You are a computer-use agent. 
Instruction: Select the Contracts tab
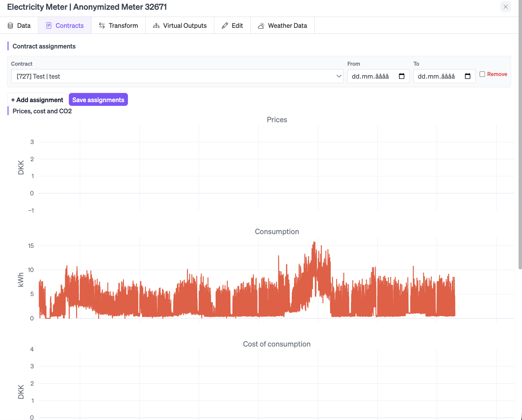65,26
